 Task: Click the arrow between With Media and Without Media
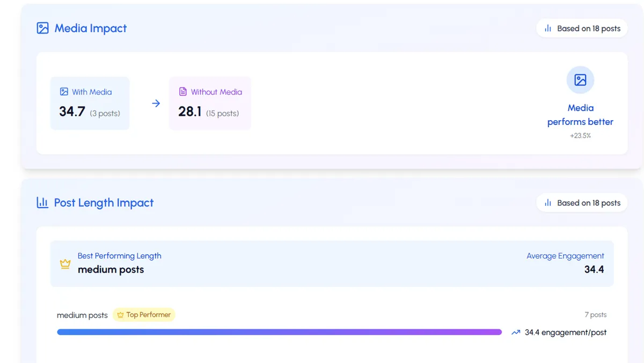pyautogui.click(x=155, y=103)
